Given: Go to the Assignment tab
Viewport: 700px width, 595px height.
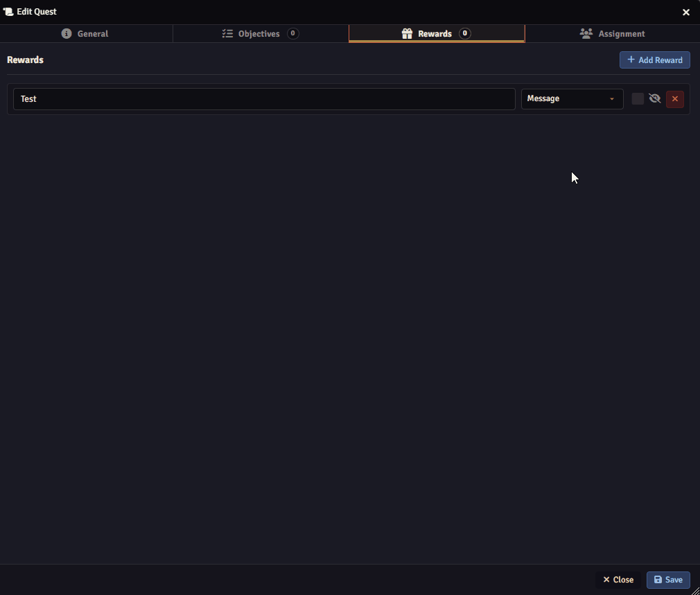Looking at the screenshot, I should coord(613,34).
